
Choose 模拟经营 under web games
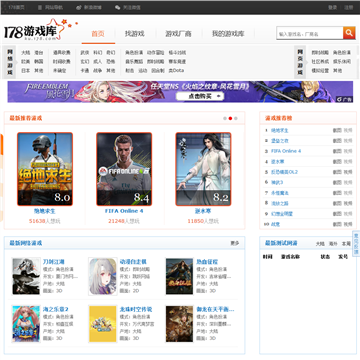[320, 71]
